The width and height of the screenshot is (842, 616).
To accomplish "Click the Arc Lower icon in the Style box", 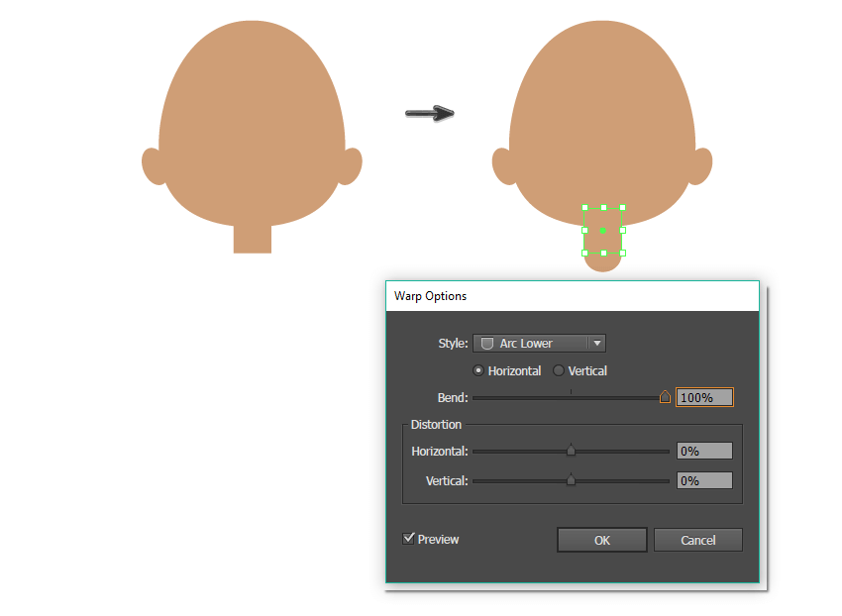I will 486,344.
